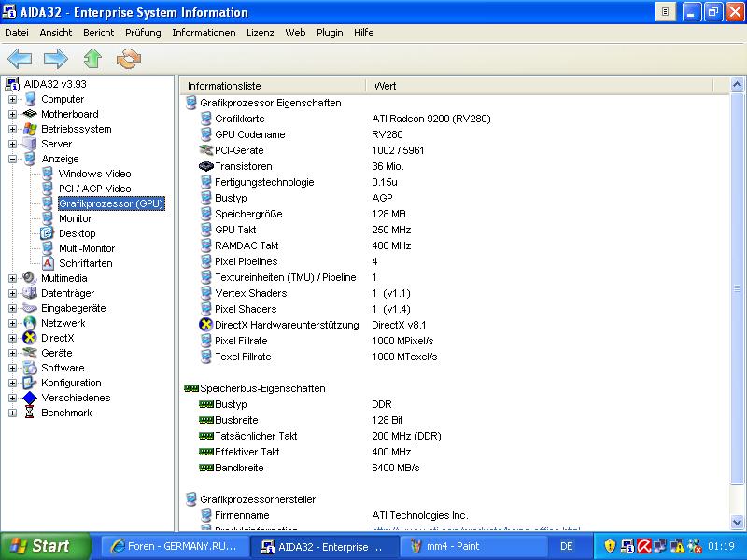
Task: Open the Ansicht menu
Action: (56, 33)
